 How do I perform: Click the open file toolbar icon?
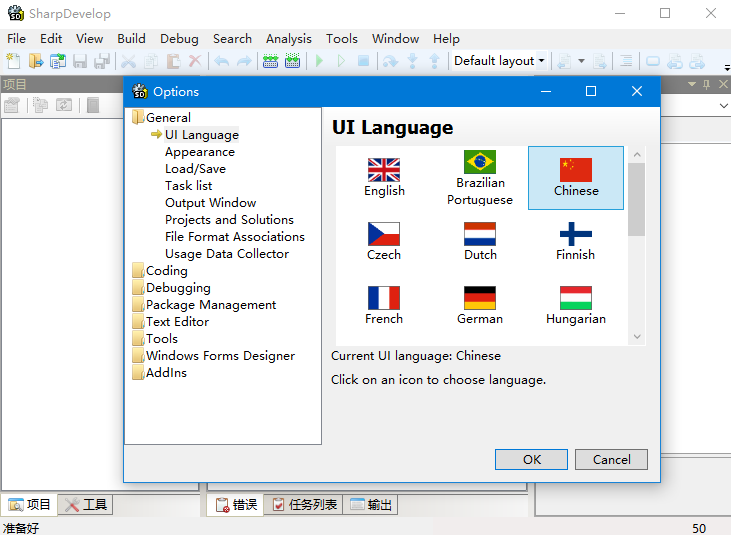coord(36,61)
